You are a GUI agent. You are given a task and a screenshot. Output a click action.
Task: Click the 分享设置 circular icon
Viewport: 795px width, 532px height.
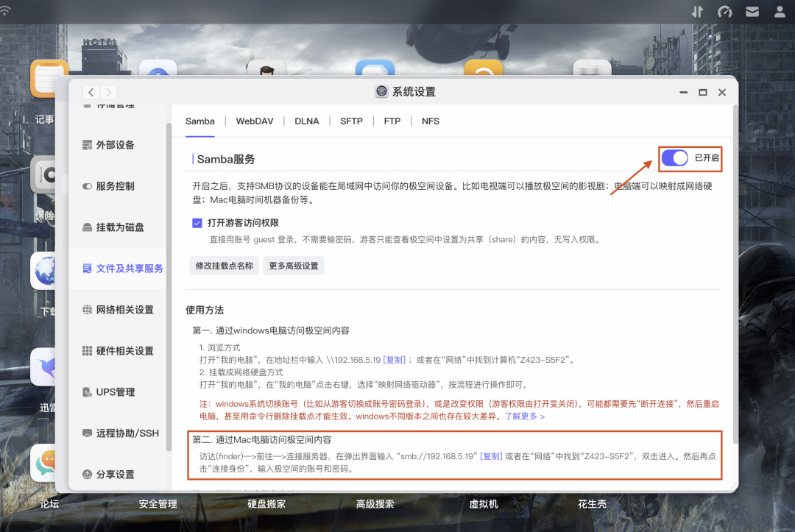[x=87, y=475]
